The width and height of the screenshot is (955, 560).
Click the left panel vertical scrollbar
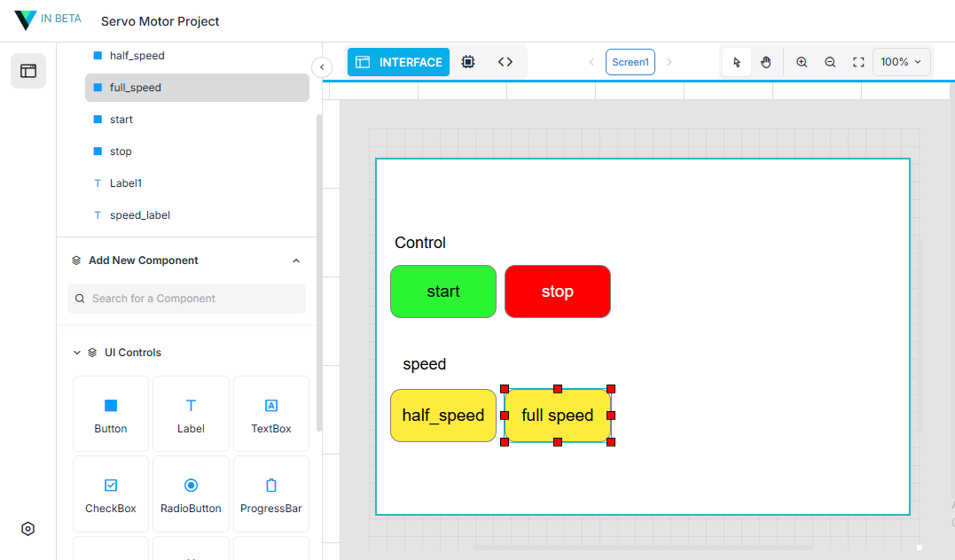pyautogui.click(x=318, y=272)
